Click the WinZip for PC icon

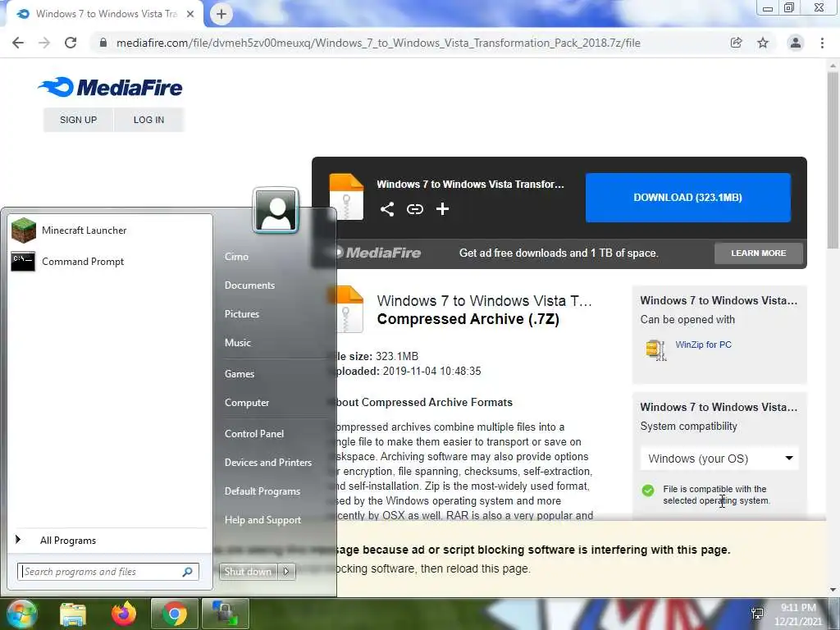[x=656, y=349]
